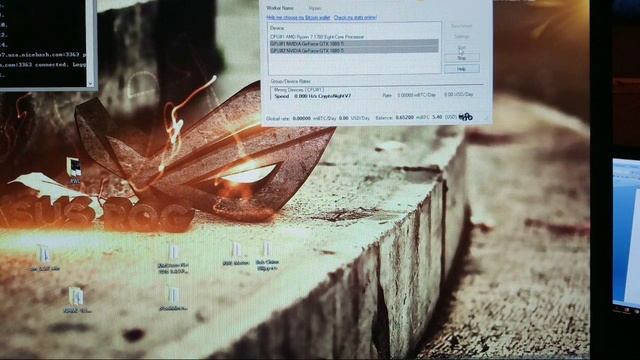Click the Help button in the miner

[x=462, y=69]
